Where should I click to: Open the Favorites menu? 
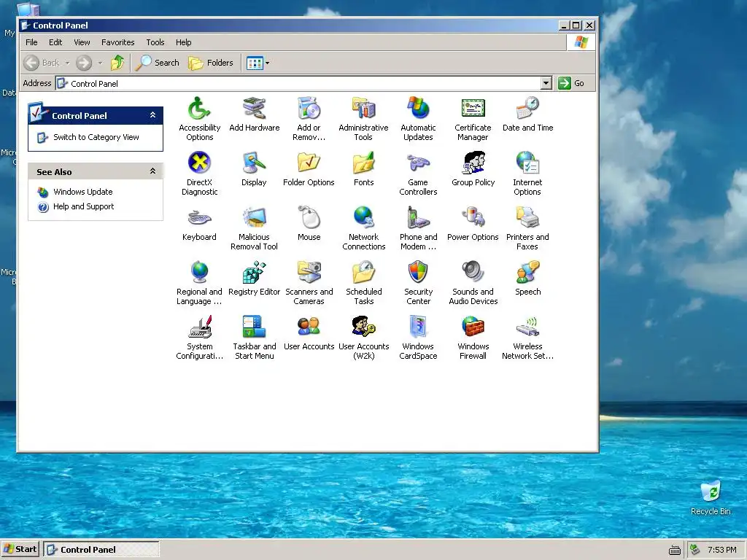point(117,42)
